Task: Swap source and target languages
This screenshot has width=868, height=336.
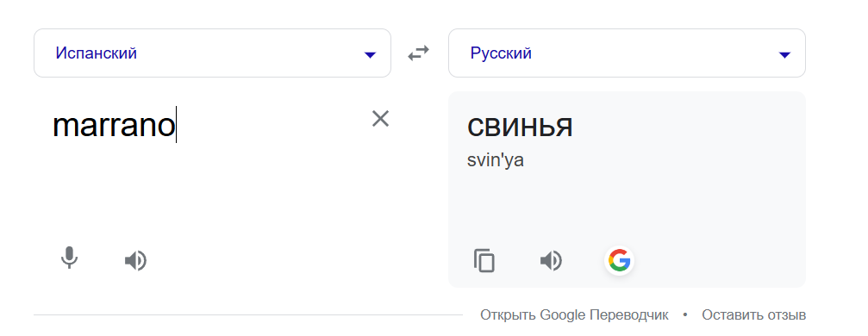Action: click(x=419, y=53)
